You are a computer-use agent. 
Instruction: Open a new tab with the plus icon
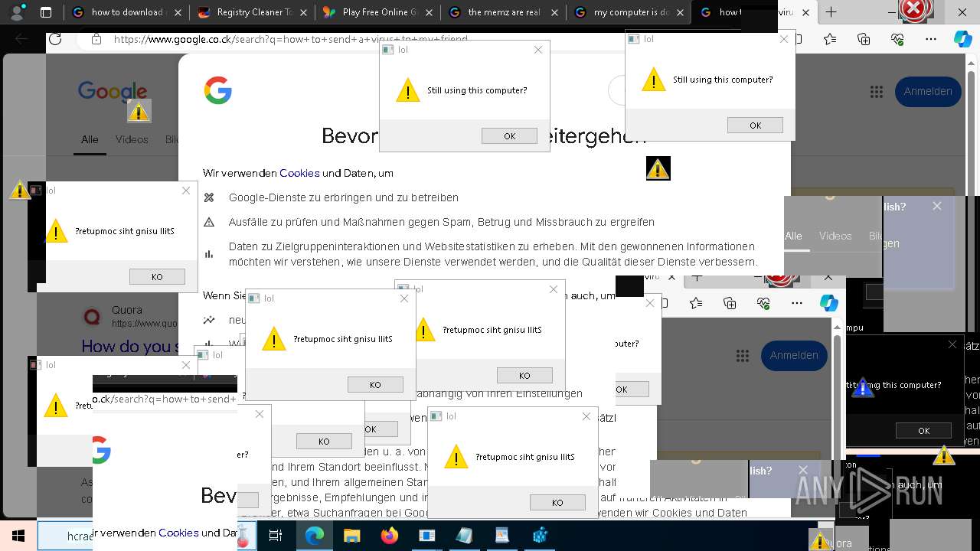tap(831, 11)
